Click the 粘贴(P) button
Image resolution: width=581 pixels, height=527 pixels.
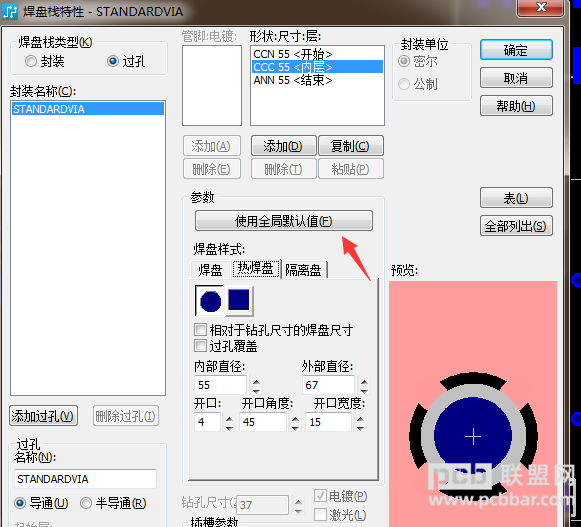click(351, 169)
